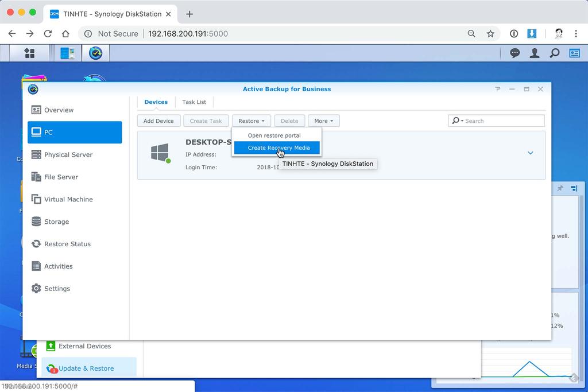This screenshot has height=392, width=588.
Task: Select Active Backup taskbar icon
Action: 96,53
